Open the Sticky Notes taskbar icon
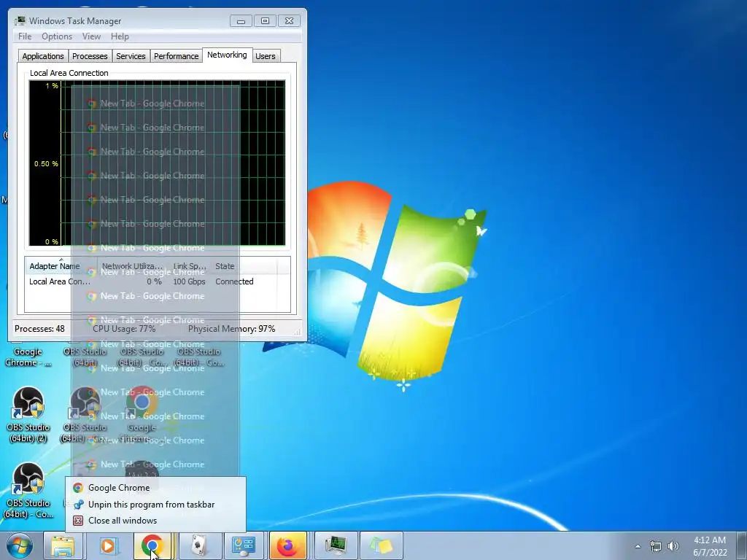Screen dimensions: 747x560 (381, 545)
